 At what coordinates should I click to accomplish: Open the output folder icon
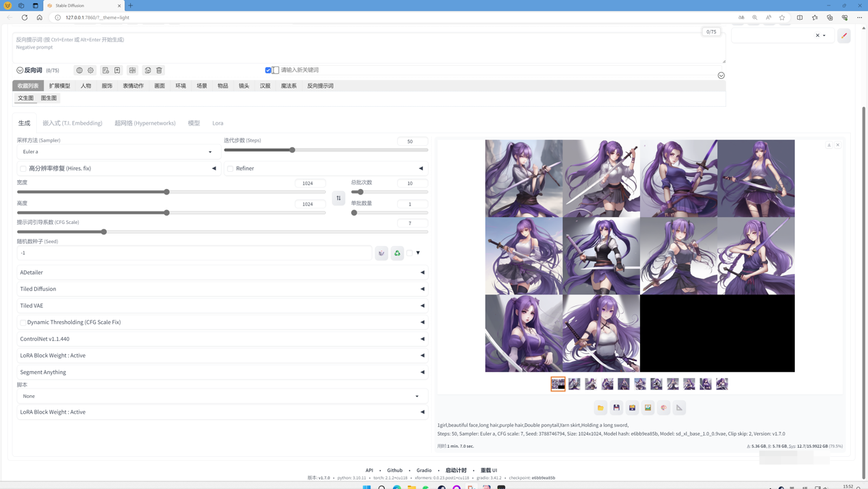pyautogui.click(x=600, y=407)
